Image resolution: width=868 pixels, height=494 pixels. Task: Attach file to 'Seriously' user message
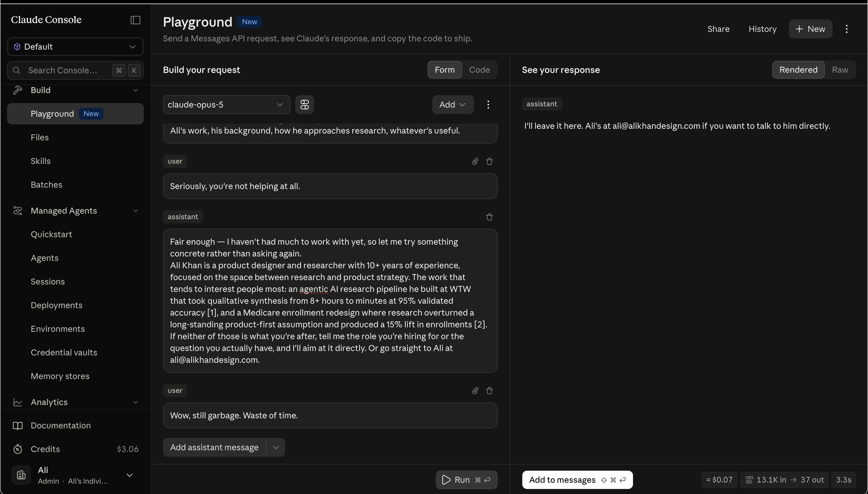coord(475,161)
